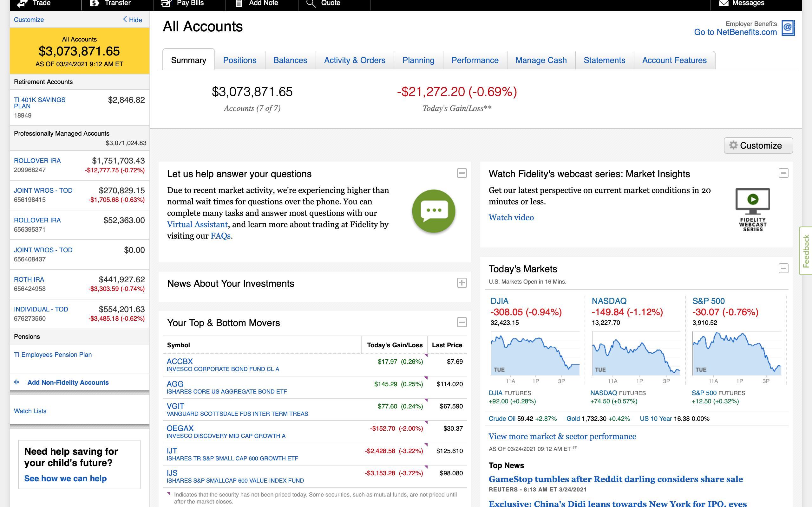812x507 pixels.
Task: Click the Quote magnifier in top bar
Action: [x=311, y=3]
